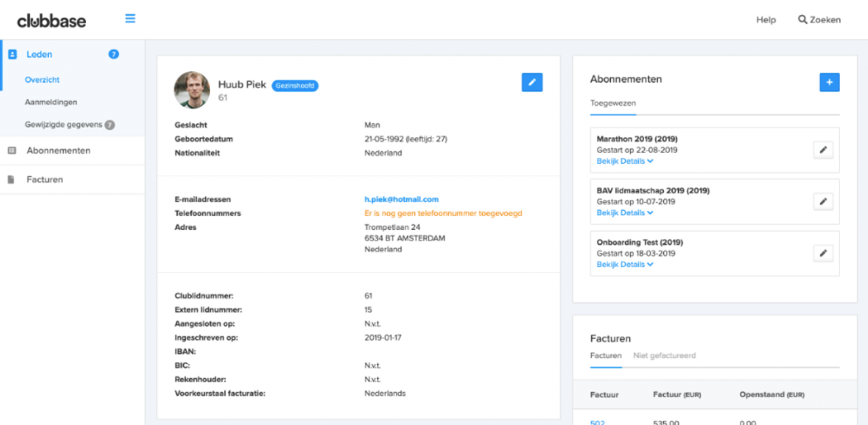Viewport: 868px width, 425px height.
Task: Click the Leden person icon in sidebar
Action: pos(12,54)
